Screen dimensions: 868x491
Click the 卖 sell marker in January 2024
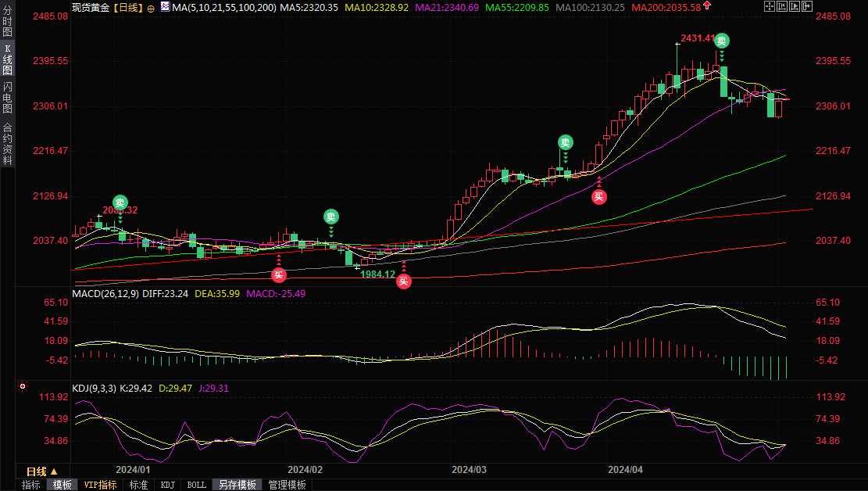click(x=120, y=201)
